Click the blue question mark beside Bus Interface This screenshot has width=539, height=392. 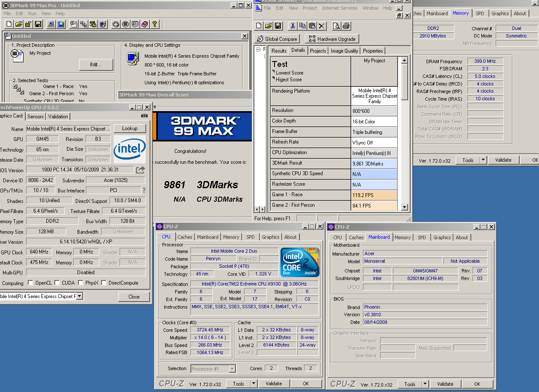click(144, 190)
